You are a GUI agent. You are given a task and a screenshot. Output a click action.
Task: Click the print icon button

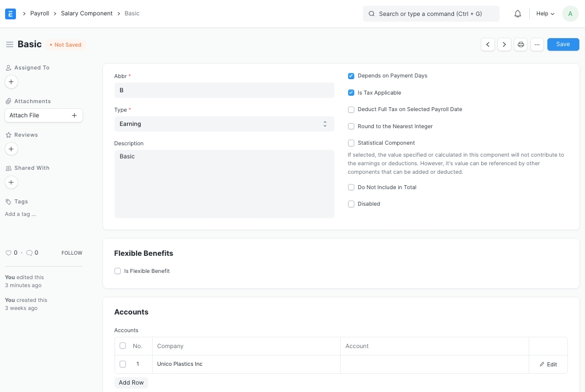tap(520, 44)
